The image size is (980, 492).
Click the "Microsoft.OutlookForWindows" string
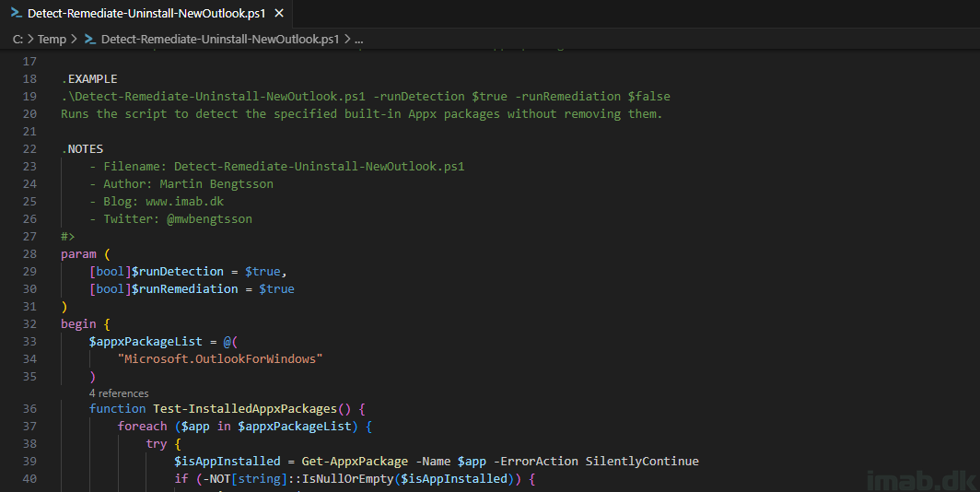220,358
